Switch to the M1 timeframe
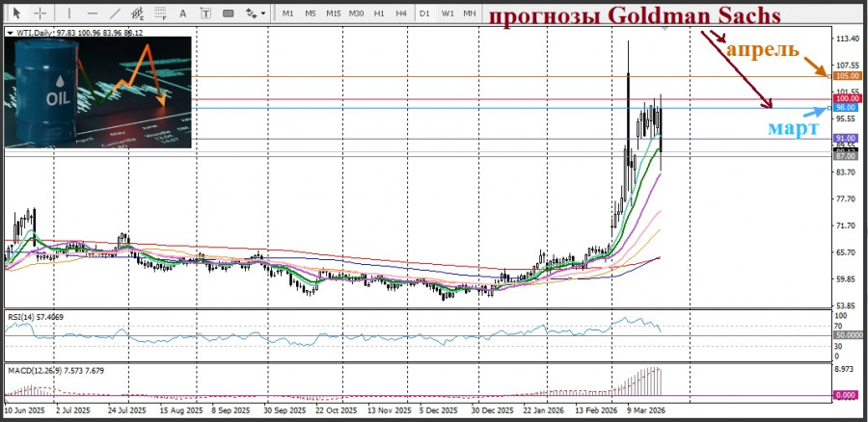The image size is (868, 422). [287, 13]
